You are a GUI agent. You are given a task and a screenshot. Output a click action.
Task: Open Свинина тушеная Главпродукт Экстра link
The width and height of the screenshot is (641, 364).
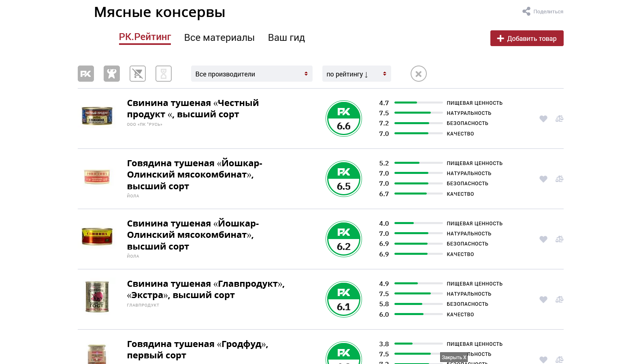pyautogui.click(x=206, y=290)
